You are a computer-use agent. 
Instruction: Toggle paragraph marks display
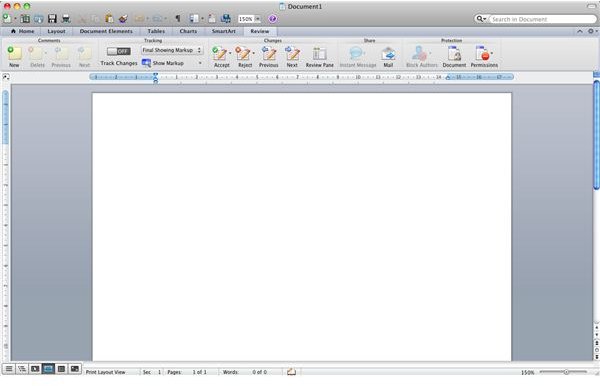pos(178,18)
